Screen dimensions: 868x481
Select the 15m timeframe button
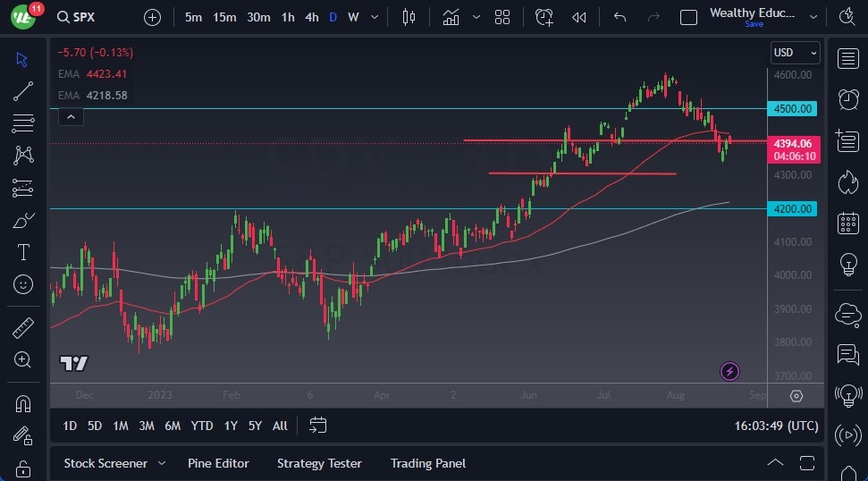(x=224, y=17)
